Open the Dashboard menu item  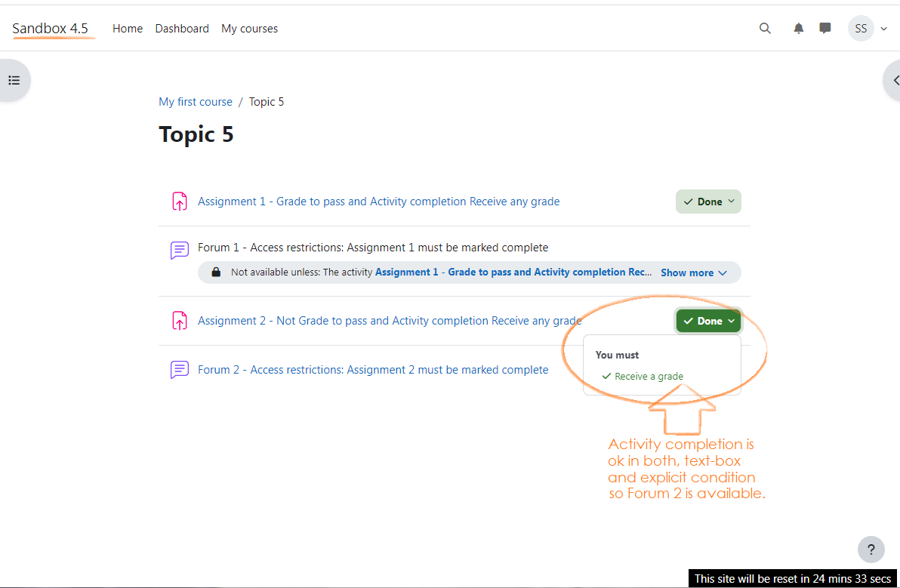click(x=182, y=29)
